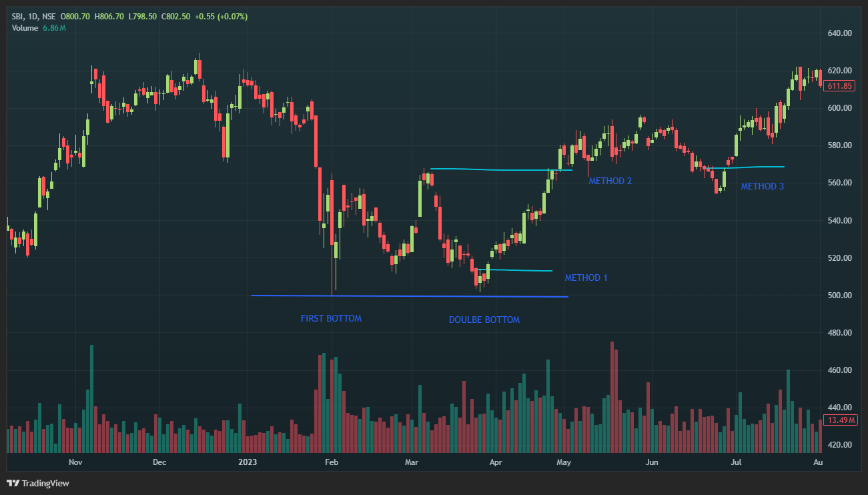Click the Nov label on time axis
The height and width of the screenshot is (495, 868).
coord(75,462)
